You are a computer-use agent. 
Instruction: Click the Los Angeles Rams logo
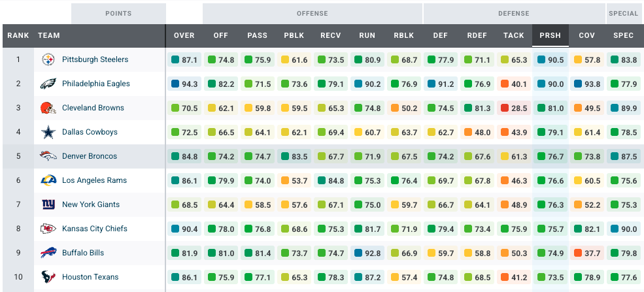click(x=48, y=180)
